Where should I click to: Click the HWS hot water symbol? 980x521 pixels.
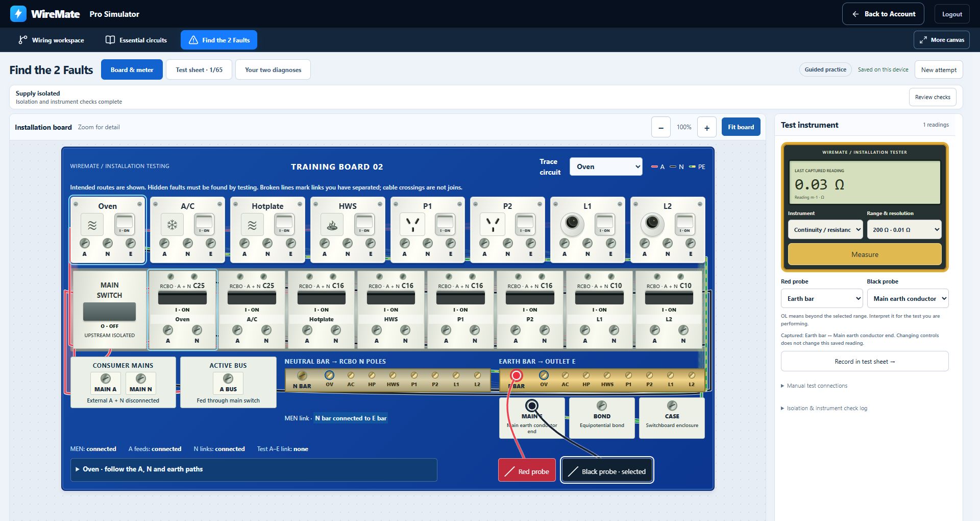click(332, 225)
